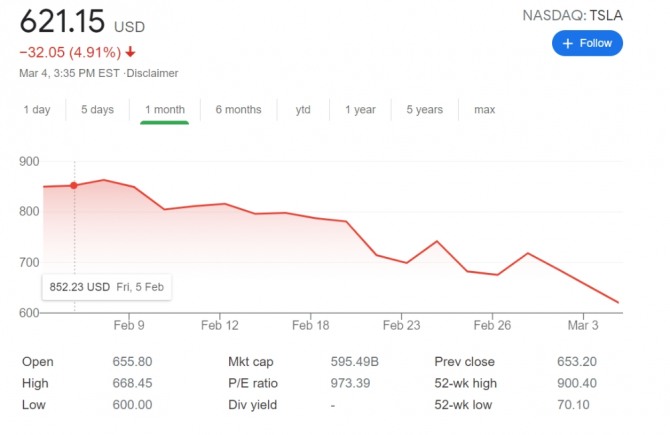
Task: Click the chart line end near Mar 3
Action: (x=618, y=302)
